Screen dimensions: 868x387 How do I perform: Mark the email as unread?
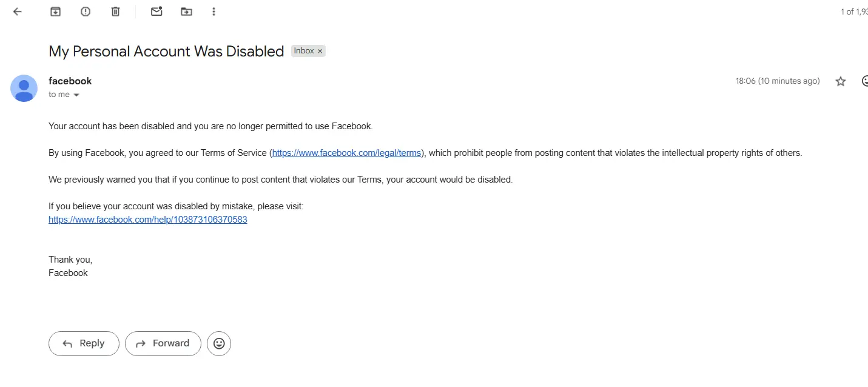[x=156, y=12]
